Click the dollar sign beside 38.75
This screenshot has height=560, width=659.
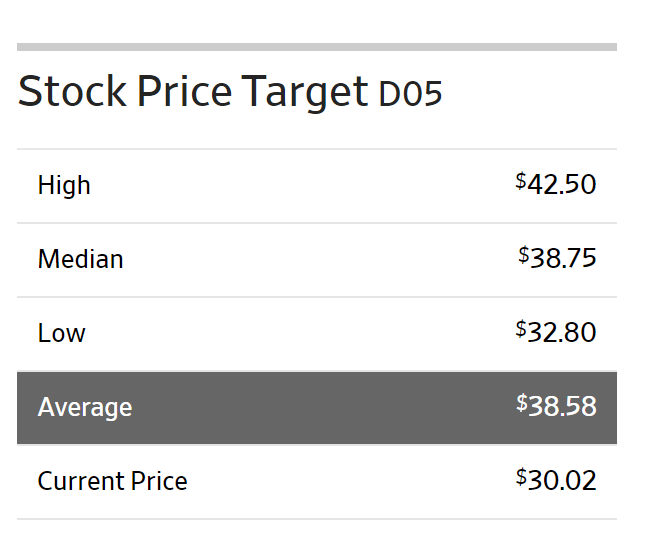[x=523, y=255]
